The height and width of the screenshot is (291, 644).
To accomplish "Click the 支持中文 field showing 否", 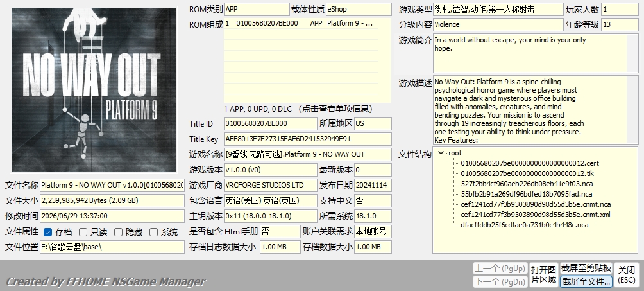I will pos(373,200).
